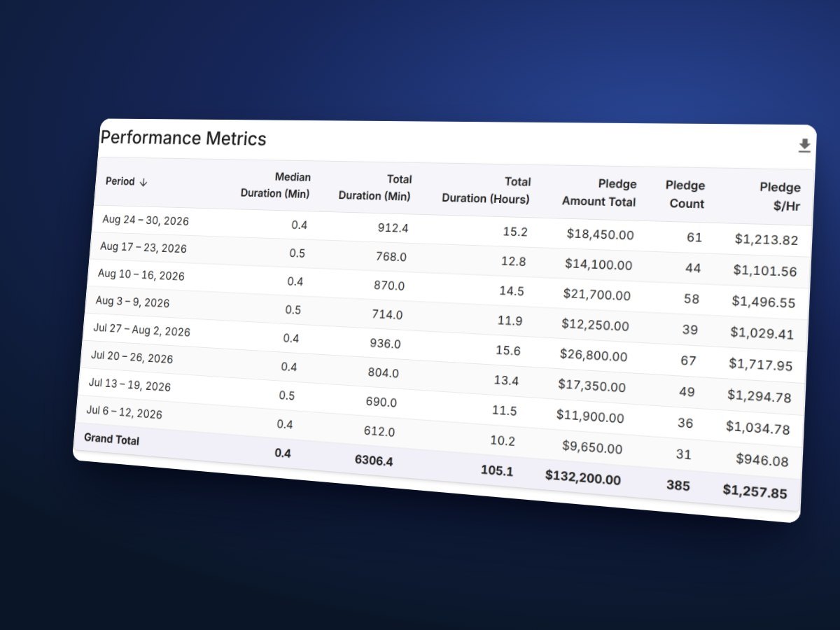Screen dimensions: 840x630
Task: Click total duration minutes value 936.0
Action: tap(385, 344)
